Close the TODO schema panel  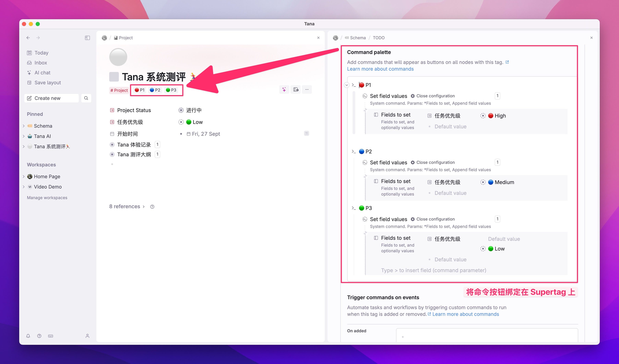click(x=592, y=38)
